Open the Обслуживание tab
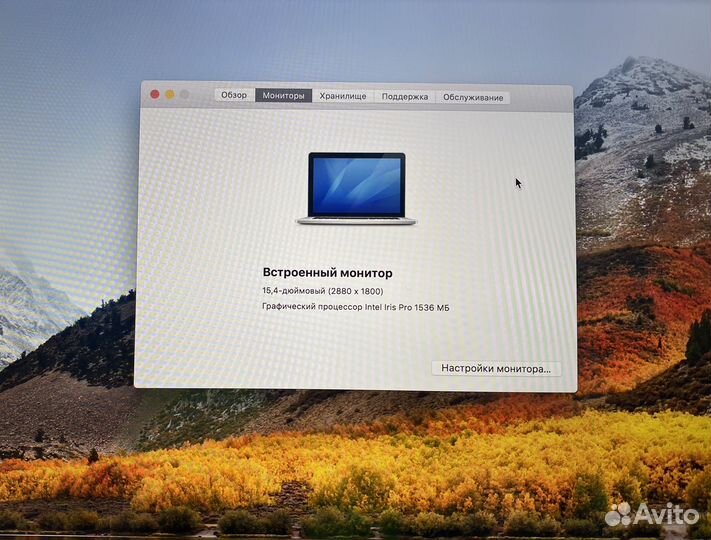 click(473, 97)
